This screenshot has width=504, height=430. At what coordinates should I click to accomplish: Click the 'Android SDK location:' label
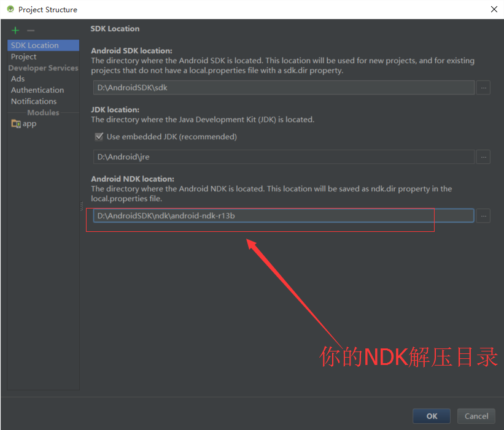131,51
